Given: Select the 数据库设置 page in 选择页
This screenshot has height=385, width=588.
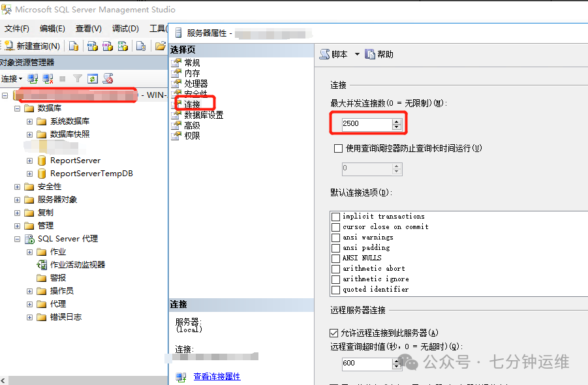Looking at the screenshot, I should pyautogui.click(x=204, y=115).
